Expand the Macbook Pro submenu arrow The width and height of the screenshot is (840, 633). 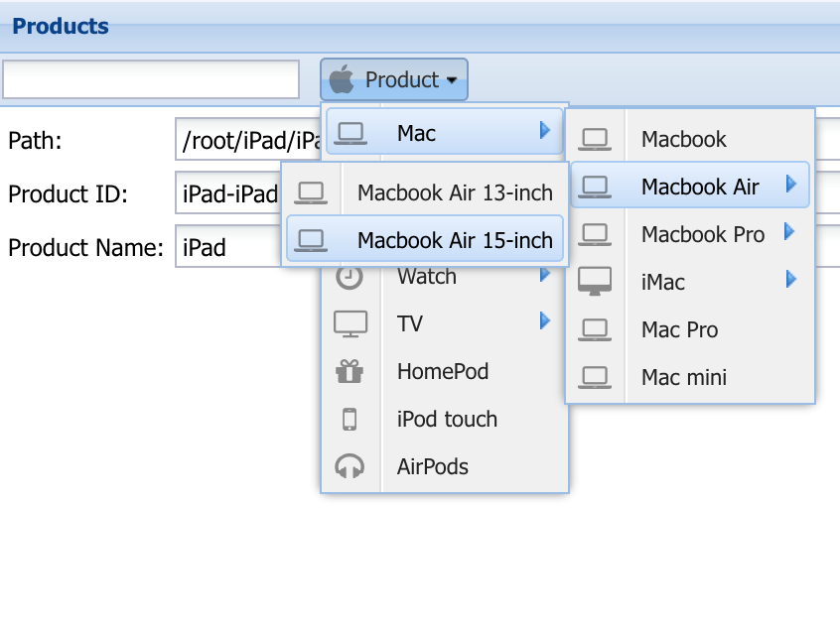click(x=789, y=232)
